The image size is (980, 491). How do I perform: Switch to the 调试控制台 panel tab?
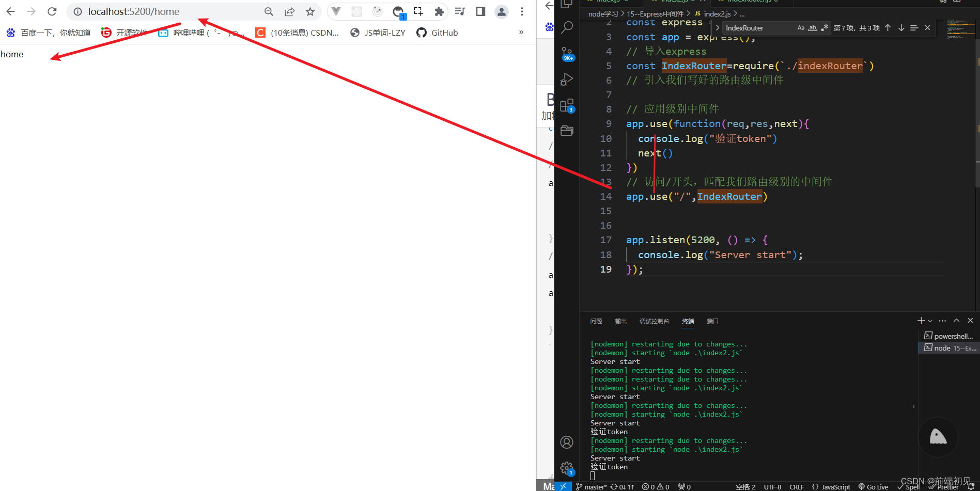point(654,321)
